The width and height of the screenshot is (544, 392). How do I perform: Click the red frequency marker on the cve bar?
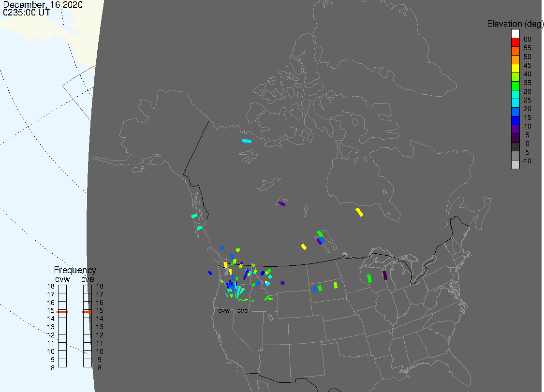88,311
